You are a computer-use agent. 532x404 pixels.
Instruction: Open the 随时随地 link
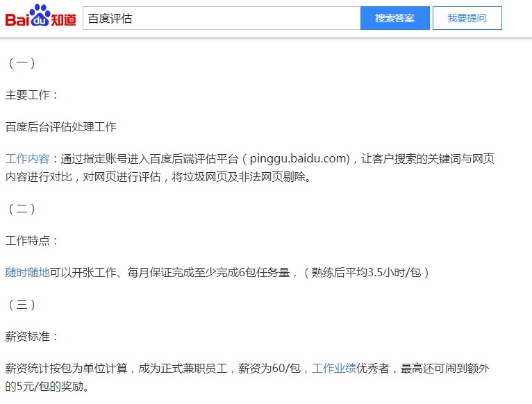(x=28, y=272)
